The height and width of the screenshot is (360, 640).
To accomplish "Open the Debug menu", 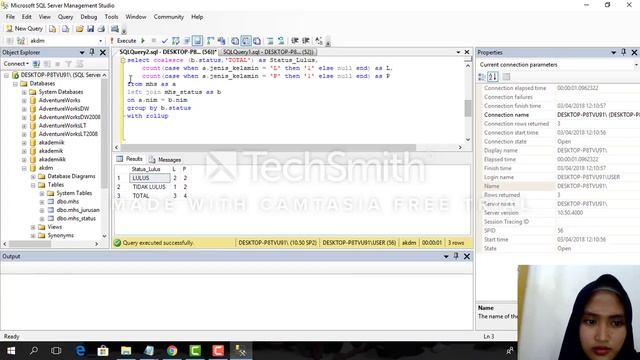I will pos(89,17).
